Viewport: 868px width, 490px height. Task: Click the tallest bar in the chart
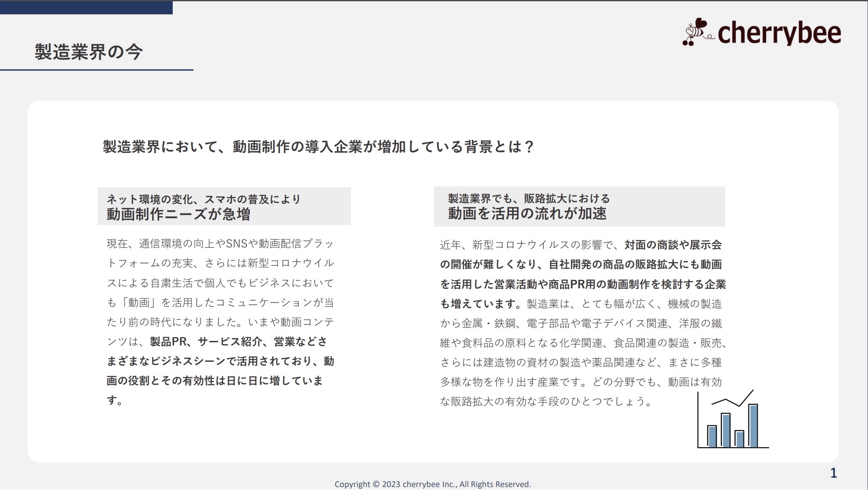(x=753, y=425)
